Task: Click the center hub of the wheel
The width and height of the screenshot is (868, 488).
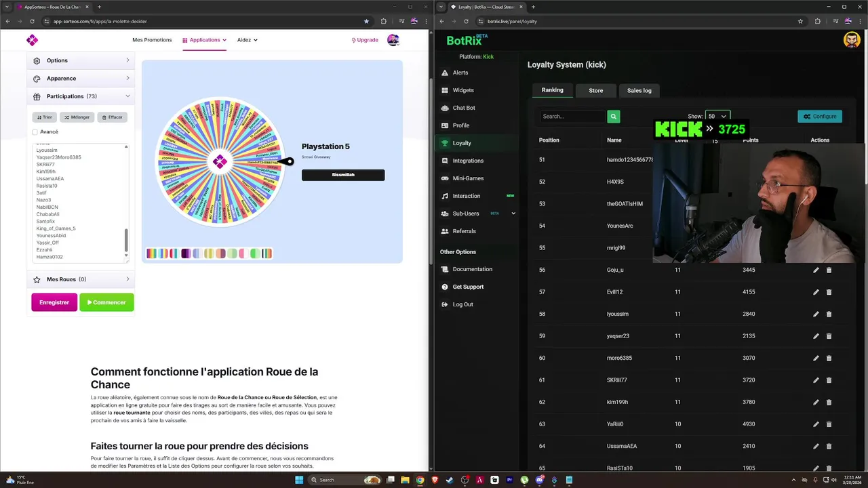Action: click(220, 161)
